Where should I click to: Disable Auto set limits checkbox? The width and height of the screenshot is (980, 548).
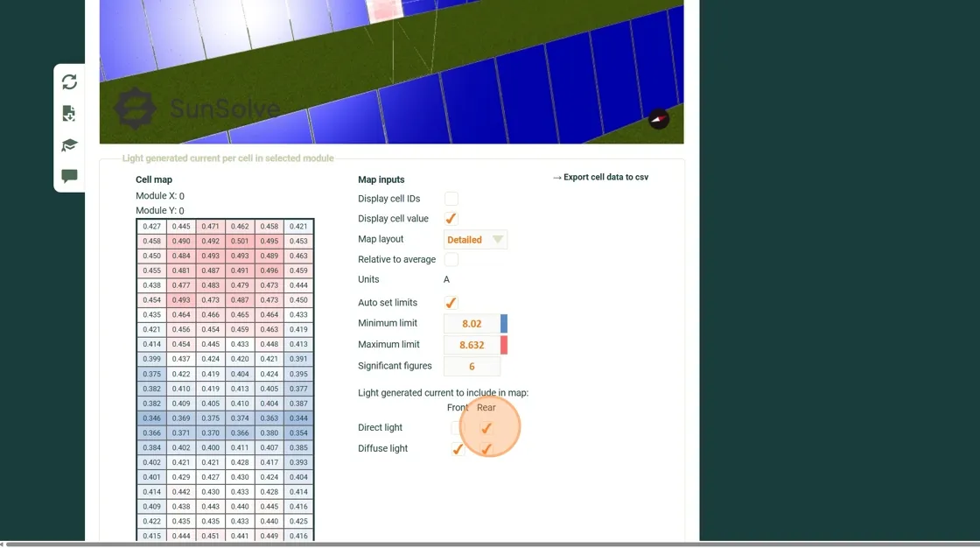[451, 303]
